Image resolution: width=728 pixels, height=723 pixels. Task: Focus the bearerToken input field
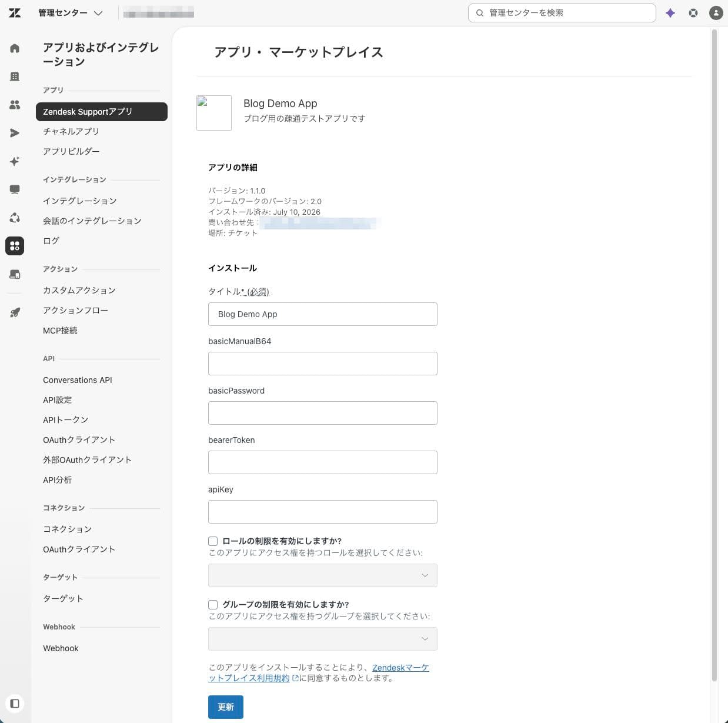(323, 462)
